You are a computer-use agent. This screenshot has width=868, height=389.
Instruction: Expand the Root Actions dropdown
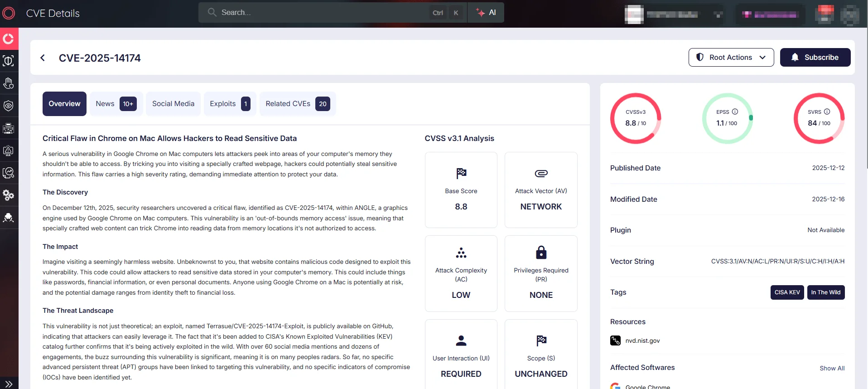coord(731,58)
